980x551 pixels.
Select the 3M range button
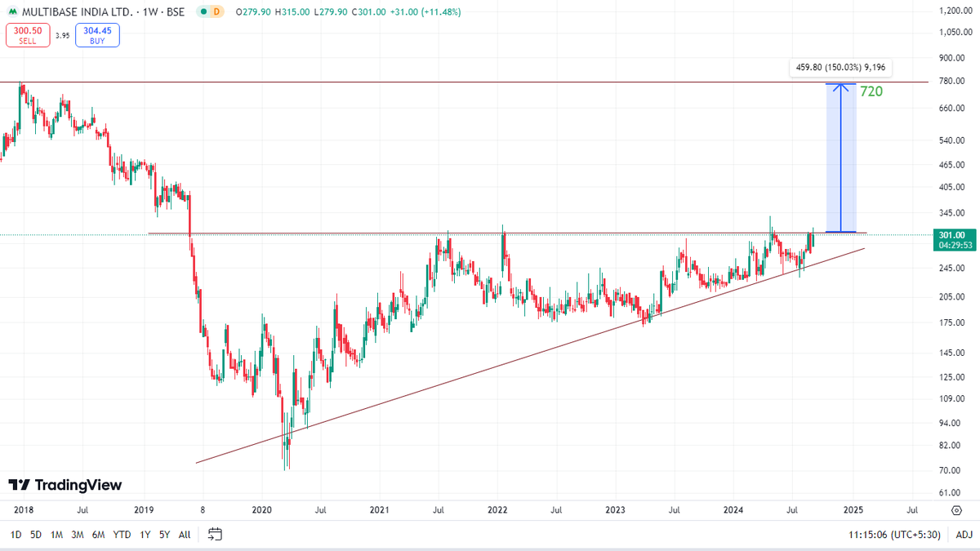(x=78, y=535)
